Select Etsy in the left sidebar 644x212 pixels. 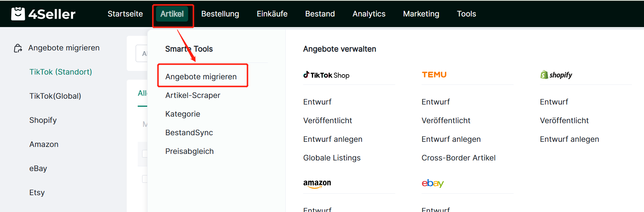[37, 193]
